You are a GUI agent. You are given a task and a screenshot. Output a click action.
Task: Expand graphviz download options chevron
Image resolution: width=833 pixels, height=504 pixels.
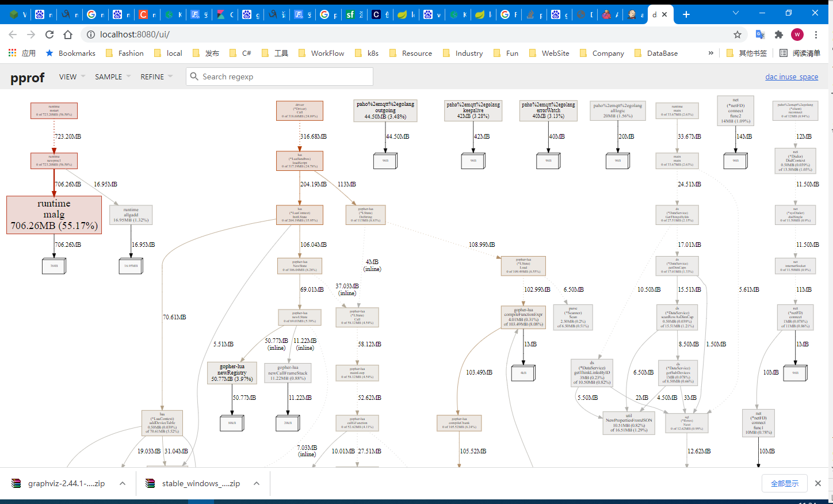[x=123, y=483]
